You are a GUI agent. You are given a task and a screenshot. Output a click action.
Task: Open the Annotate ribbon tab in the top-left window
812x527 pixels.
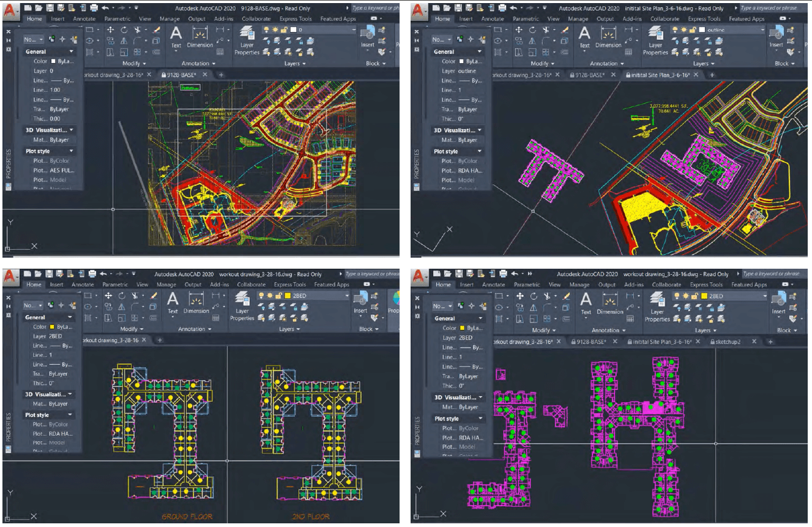84,19
